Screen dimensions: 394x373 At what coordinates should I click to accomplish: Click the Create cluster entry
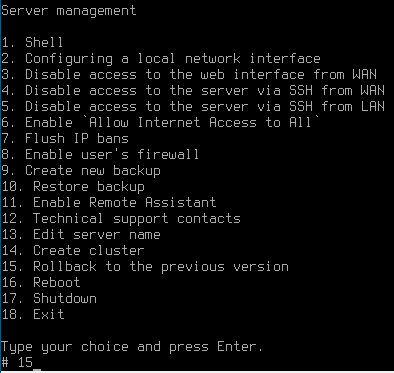point(73,250)
